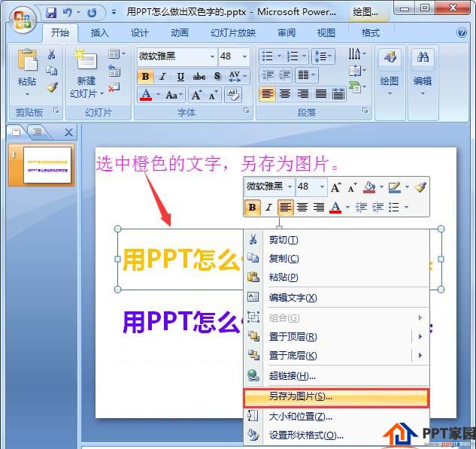Clear all formatting icon
The image size is (476, 449).
pos(233,95)
